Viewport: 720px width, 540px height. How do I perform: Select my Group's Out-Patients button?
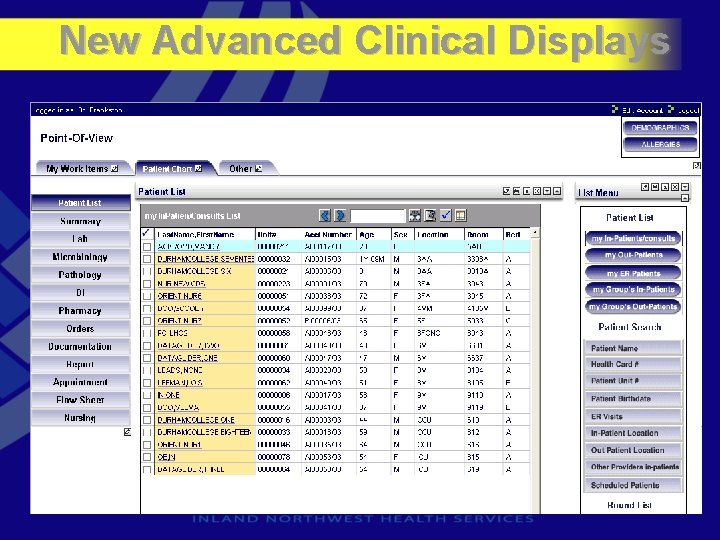633,306
